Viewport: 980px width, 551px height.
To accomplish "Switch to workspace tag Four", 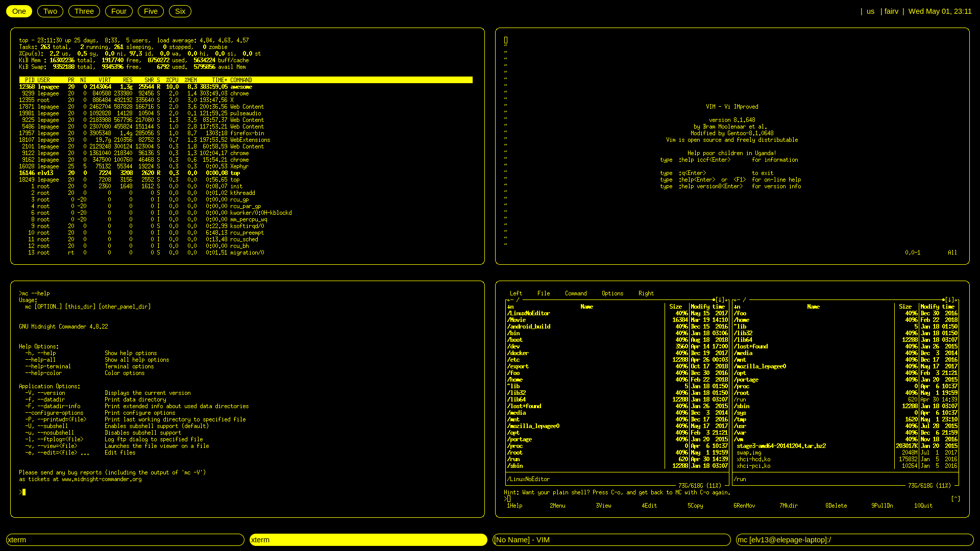I will (x=119, y=11).
